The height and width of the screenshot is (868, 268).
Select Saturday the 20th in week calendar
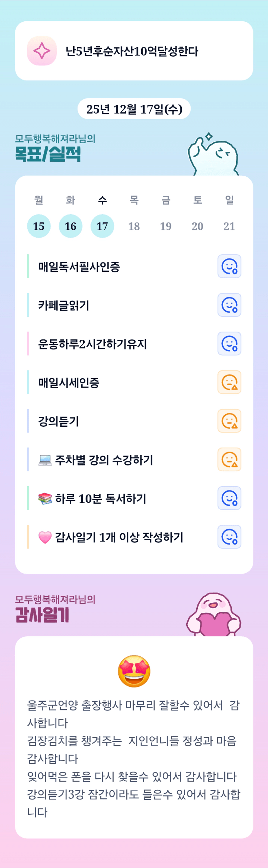tap(197, 226)
